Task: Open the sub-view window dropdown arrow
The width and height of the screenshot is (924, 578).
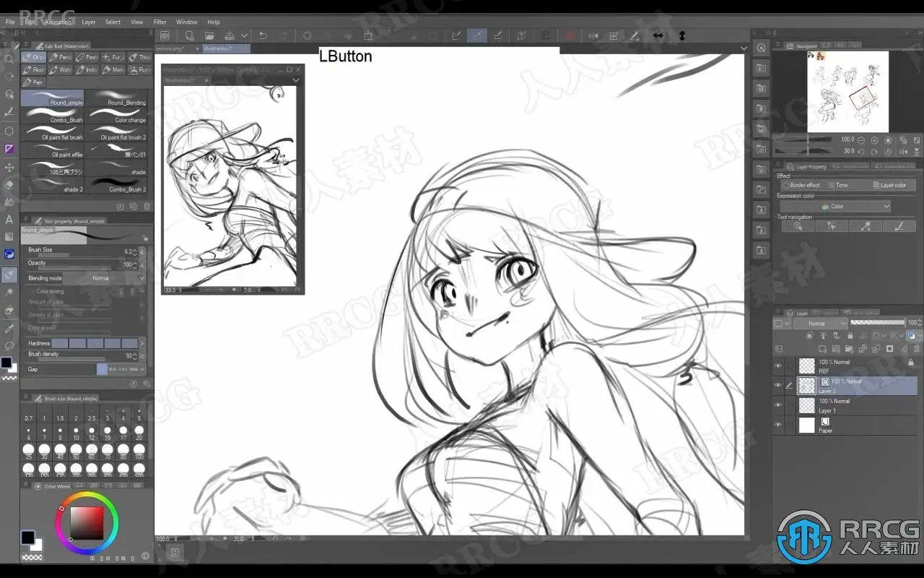Action: (296, 80)
